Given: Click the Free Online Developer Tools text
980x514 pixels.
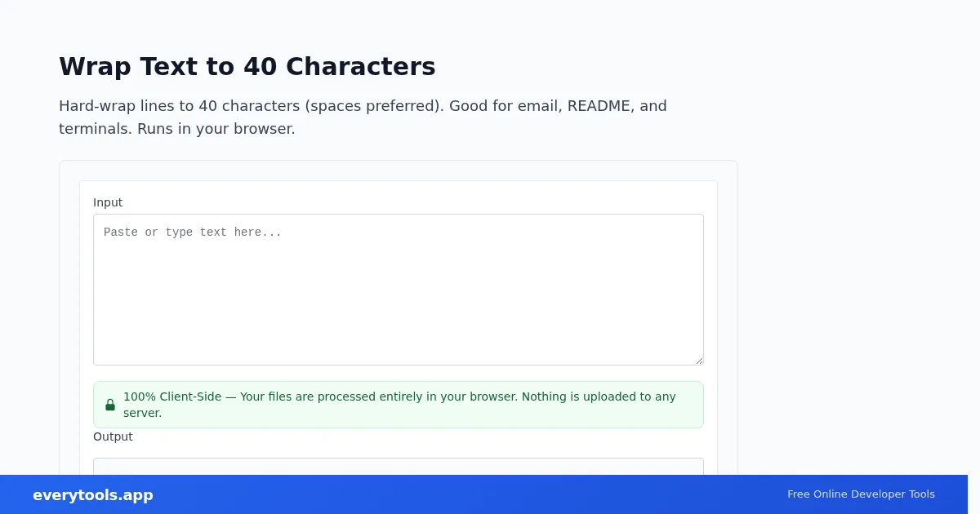Looking at the screenshot, I should click(861, 494).
